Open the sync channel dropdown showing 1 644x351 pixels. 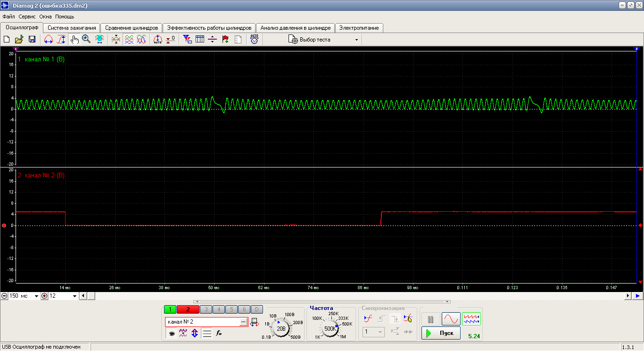[x=373, y=332]
